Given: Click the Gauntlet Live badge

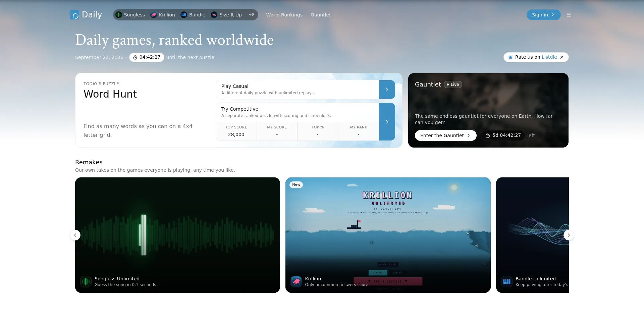Looking at the screenshot, I should [x=453, y=85].
